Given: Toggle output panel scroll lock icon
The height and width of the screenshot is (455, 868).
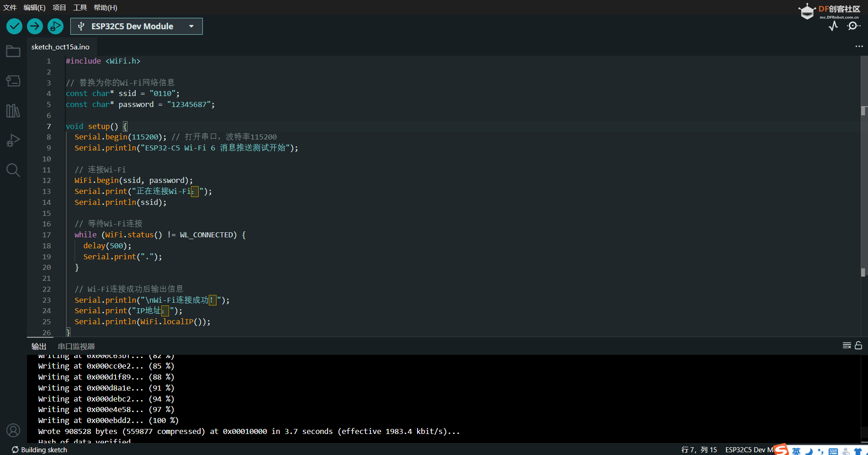Looking at the screenshot, I should [858, 346].
